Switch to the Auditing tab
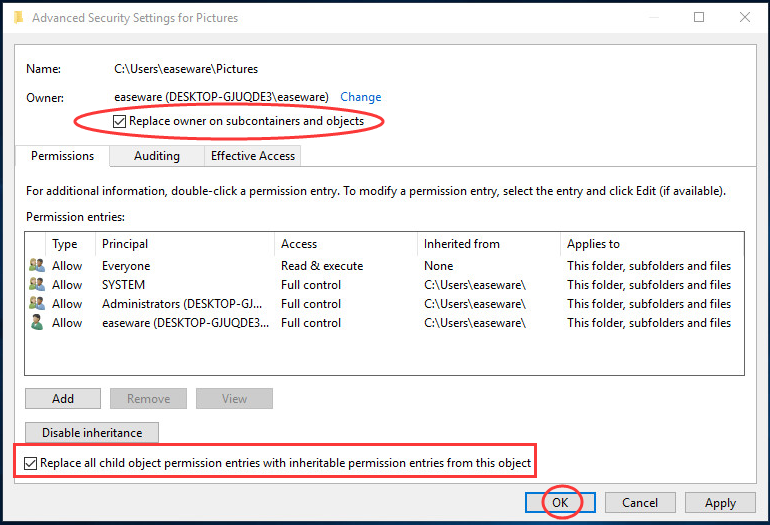 point(157,156)
